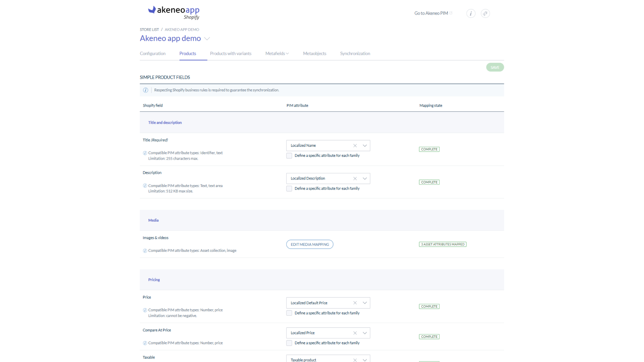Open the Metaobjects tab
This screenshot has width=644, height=362.
(315, 53)
